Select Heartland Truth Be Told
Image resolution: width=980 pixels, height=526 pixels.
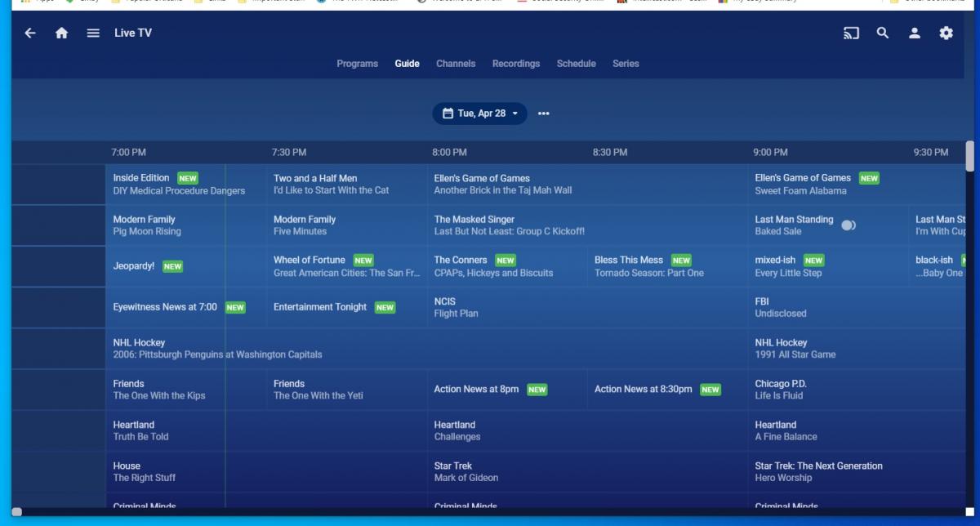[266, 430]
